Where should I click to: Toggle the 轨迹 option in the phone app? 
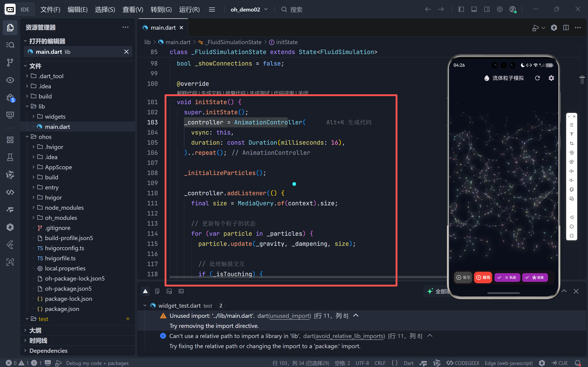[507, 277]
